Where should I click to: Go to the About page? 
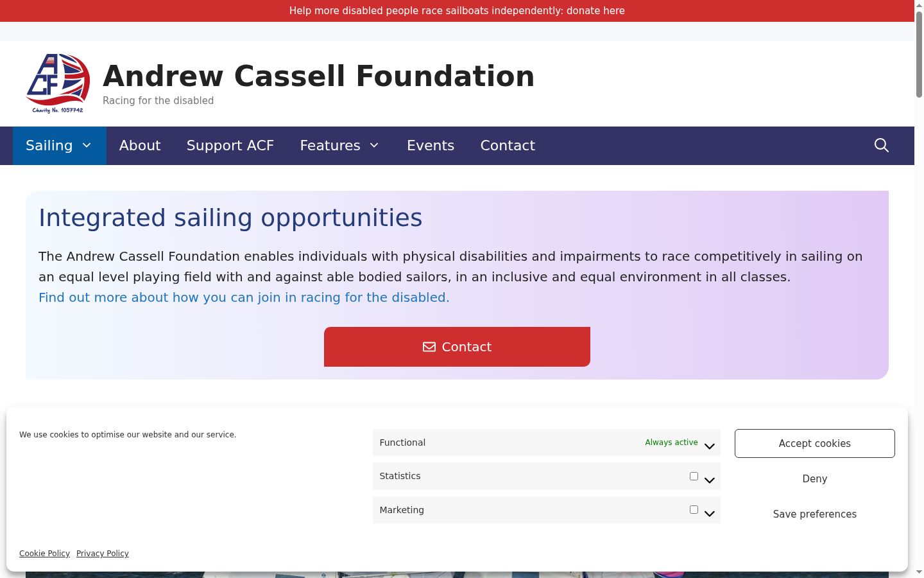pyautogui.click(x=140, y=146)
